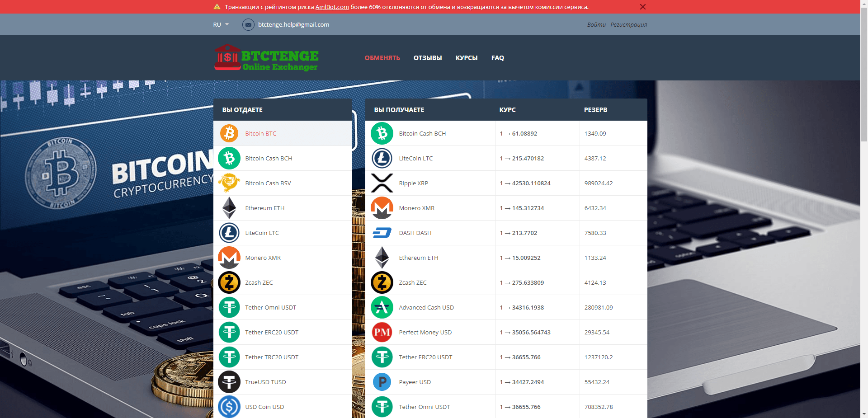This screenshot has height=418, width=868.
Task: Click the Payeer USD icon
Action: [382, 382]
